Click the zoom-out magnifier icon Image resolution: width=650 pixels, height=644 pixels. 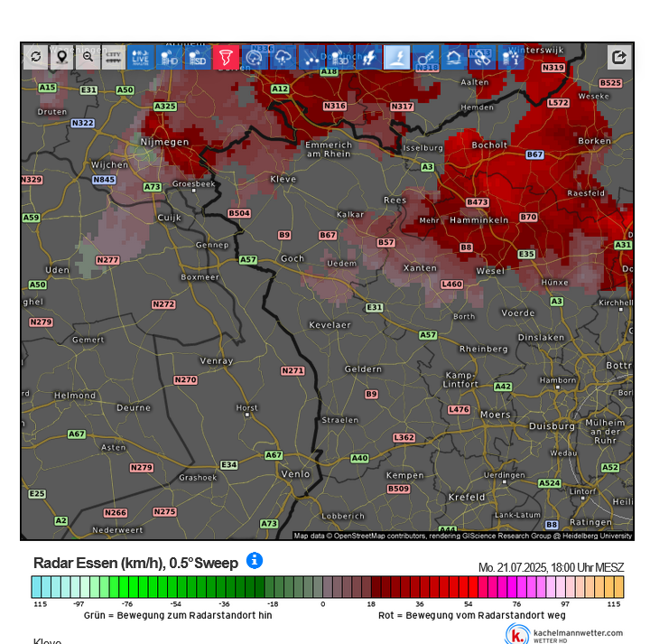pos(88,57)
